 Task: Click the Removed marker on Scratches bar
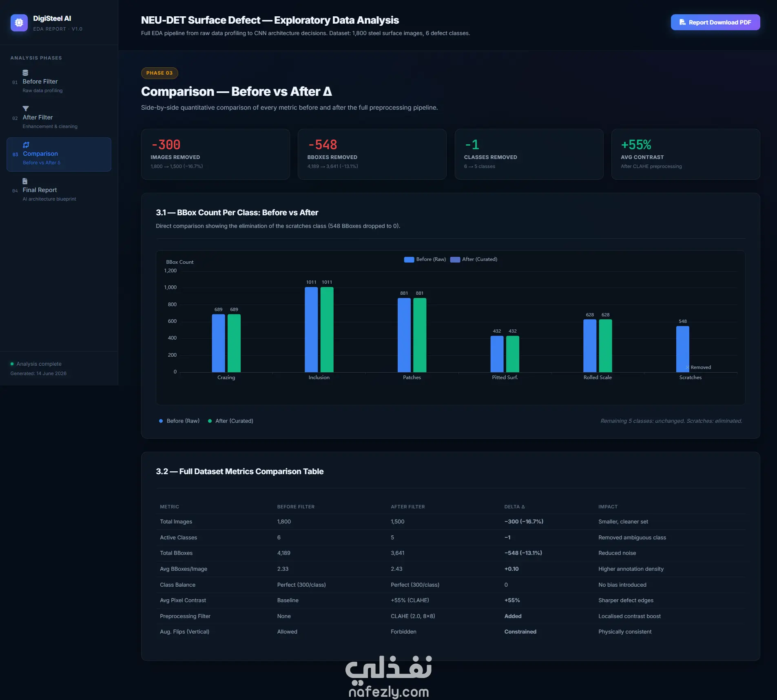coord(699,367)
